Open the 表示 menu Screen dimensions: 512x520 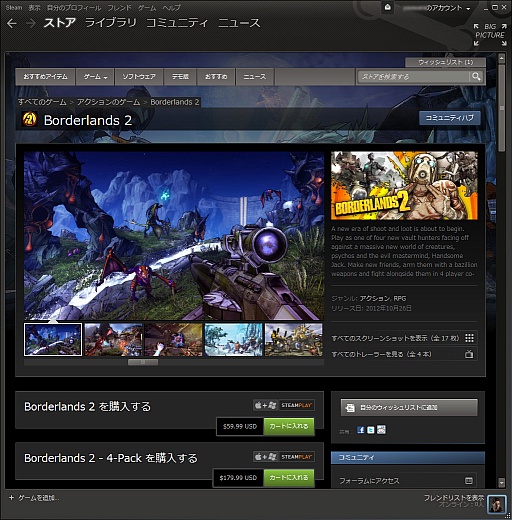click(x=34, y=7)
